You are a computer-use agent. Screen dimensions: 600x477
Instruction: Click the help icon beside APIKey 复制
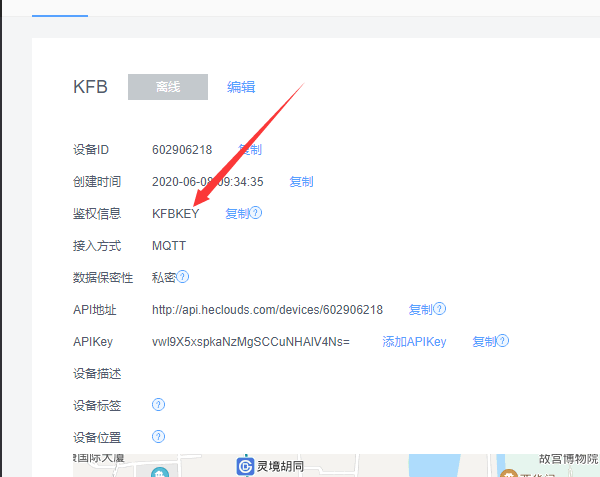pos(503,341)
